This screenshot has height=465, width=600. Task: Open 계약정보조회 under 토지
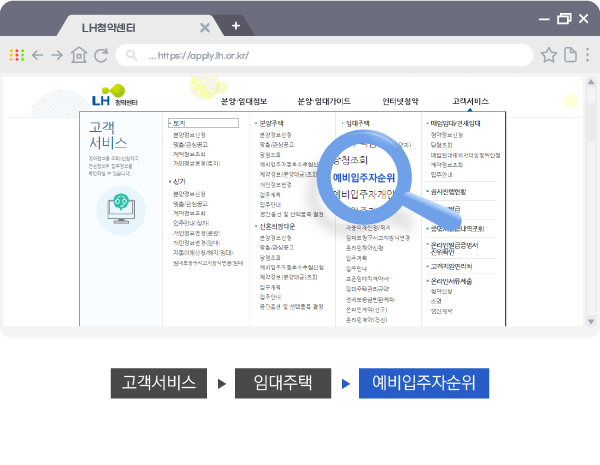point(189,154)
